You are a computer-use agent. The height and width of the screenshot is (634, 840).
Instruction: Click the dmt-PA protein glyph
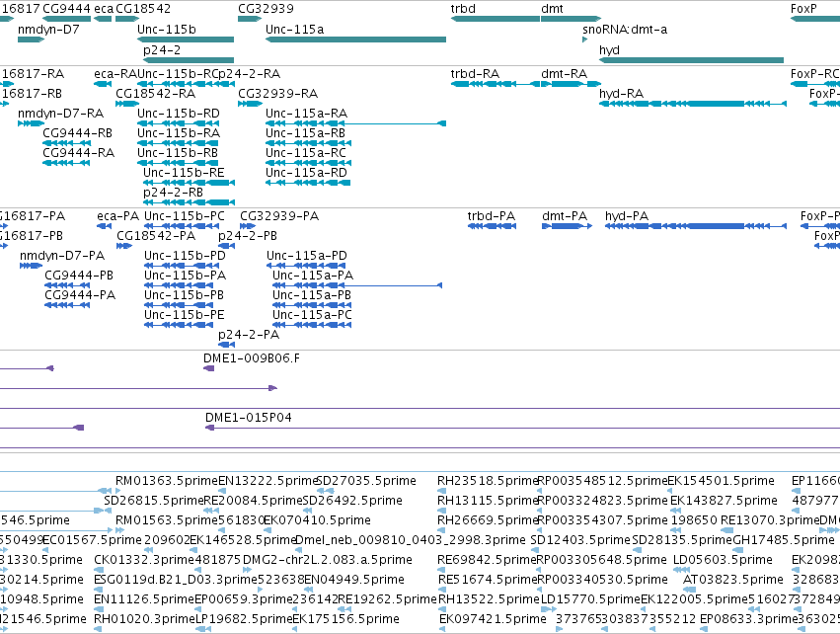(567, 226)
